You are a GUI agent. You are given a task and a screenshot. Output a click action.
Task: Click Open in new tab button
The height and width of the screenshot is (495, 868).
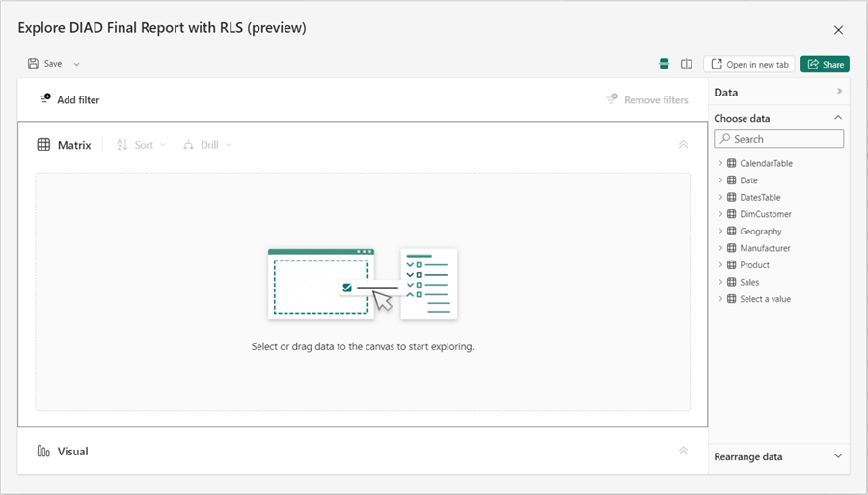(x=749, y=64)
